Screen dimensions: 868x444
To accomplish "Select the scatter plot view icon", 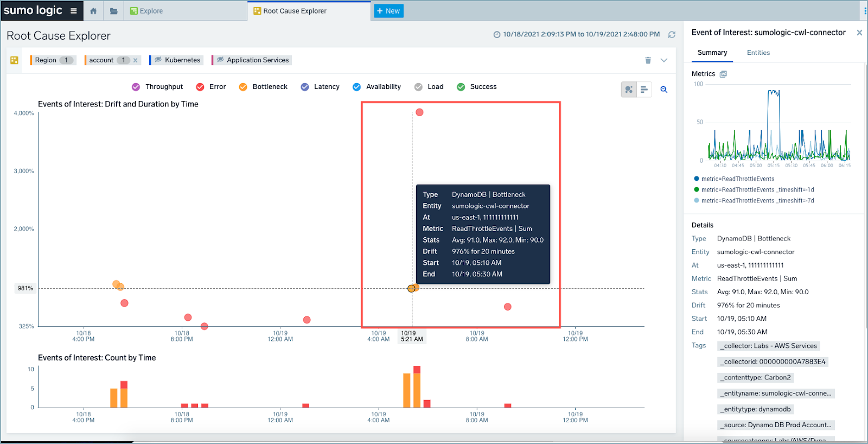I will 629,90.
